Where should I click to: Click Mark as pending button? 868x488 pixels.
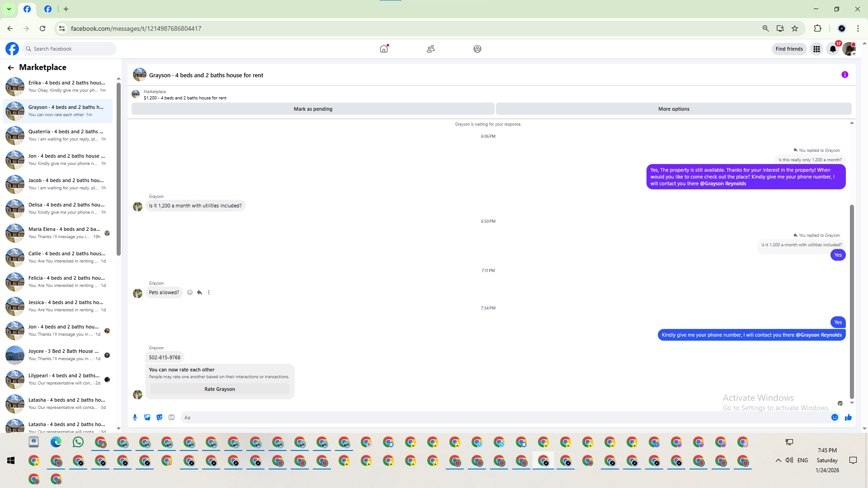[x=313, y=109]
